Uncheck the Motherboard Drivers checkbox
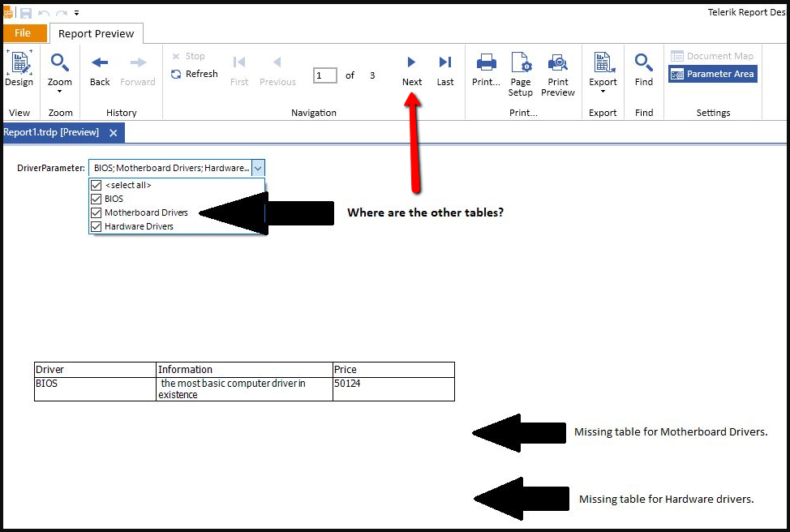 (x=97, y=212)
